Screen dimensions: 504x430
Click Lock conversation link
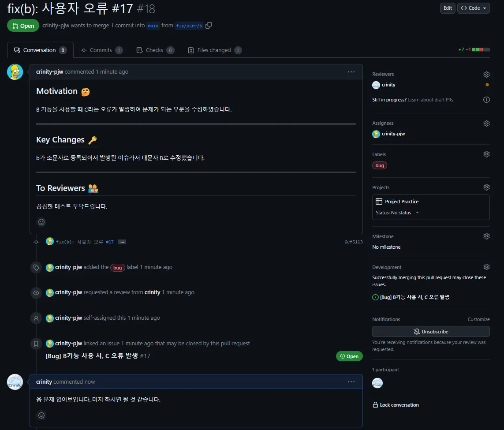[396, 405]
